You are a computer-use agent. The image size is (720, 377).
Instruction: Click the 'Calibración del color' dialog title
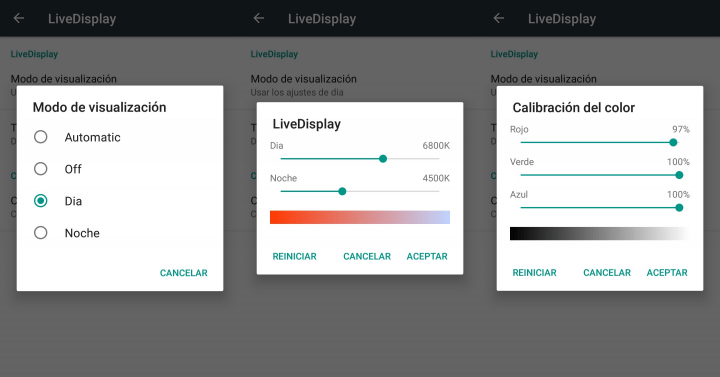[574, 107]
